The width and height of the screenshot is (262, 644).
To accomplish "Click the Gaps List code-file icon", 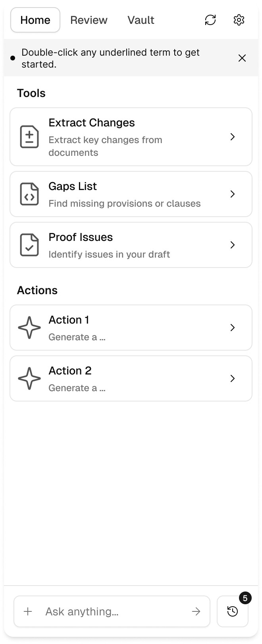I will click(29, 194).
